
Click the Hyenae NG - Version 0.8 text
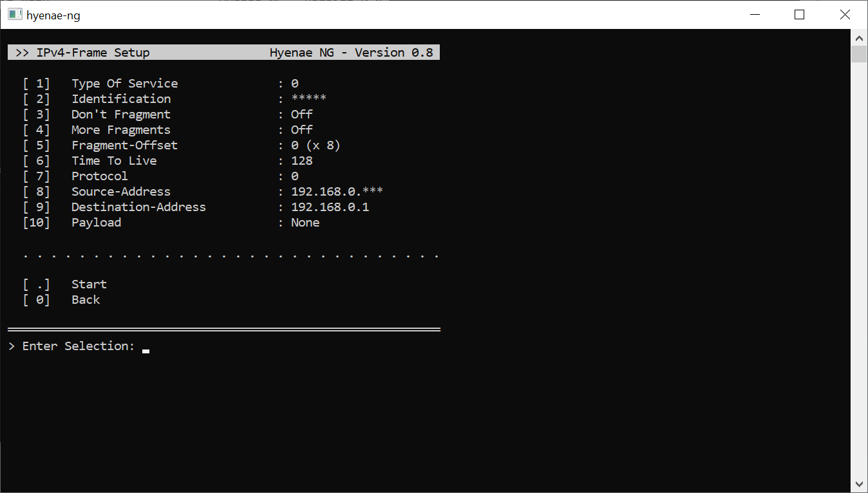click(x=352, y=53)
